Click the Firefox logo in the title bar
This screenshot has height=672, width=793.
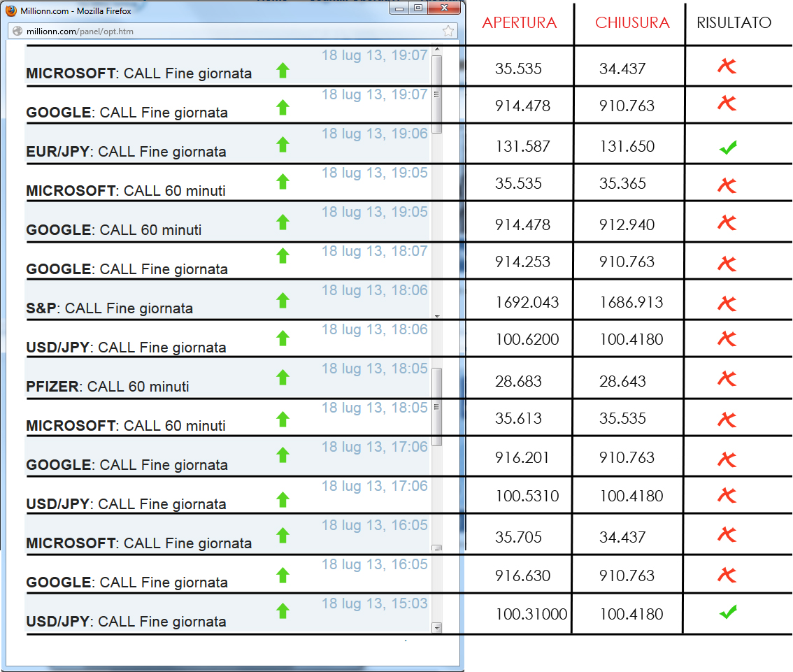coord(11,10)
